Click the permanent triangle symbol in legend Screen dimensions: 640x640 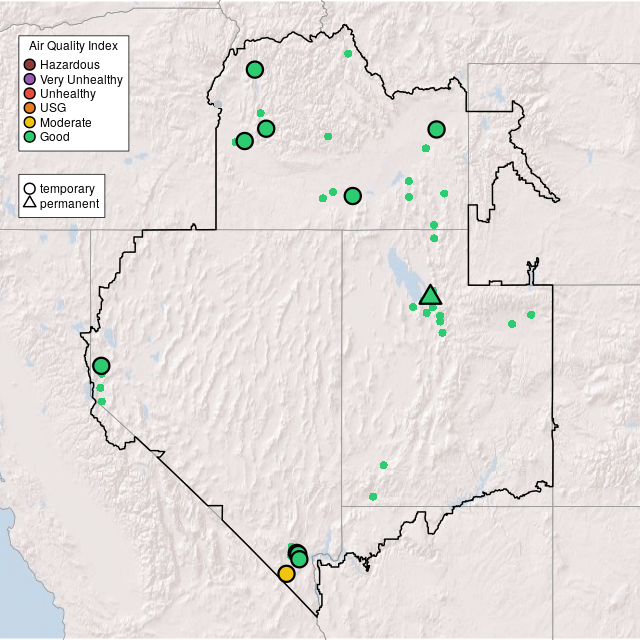pyautogui.click(x=30, y=204)
